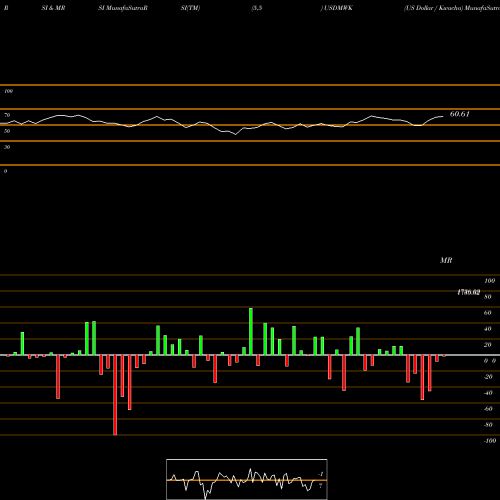
Task: Click the RSI axis label 30
Action: 7,147
